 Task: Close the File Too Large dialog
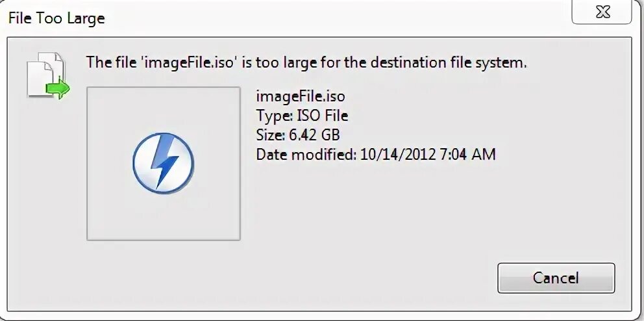click(604, 12)
